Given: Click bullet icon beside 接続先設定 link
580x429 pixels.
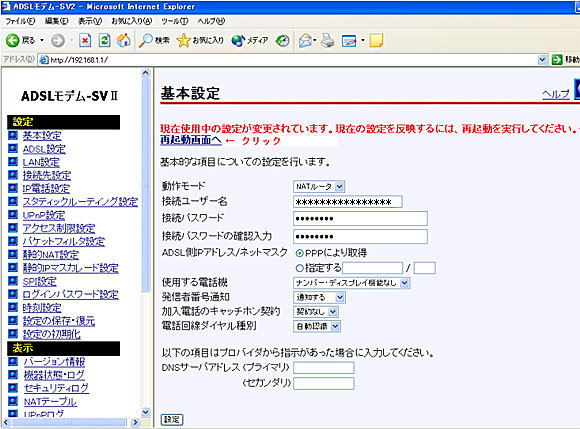Looking at the screenshot, I should [13, 175].
